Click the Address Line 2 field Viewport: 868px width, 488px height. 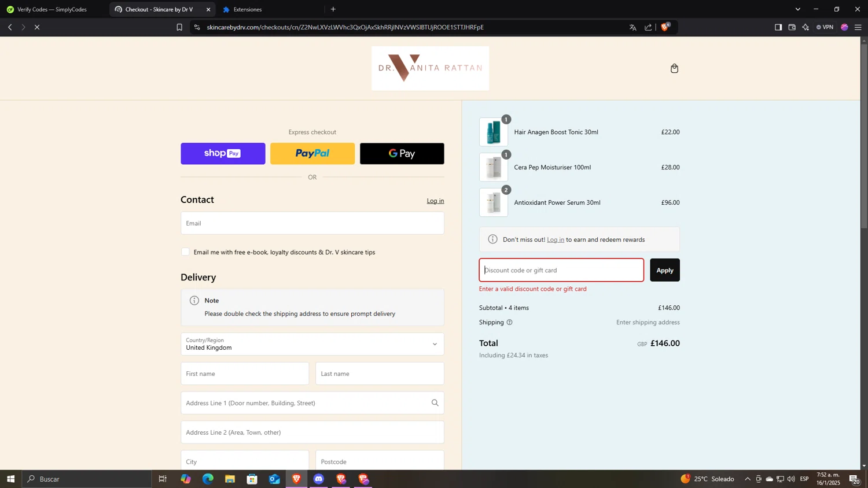pos(312,432)
